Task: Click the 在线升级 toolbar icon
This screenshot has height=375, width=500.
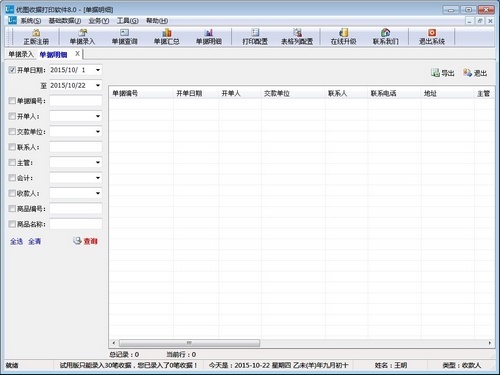Action: [x=343, y=37]
